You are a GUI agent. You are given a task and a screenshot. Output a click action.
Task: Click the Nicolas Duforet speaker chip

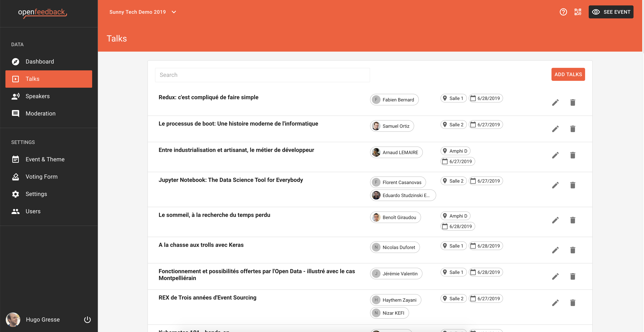(395, 247)
